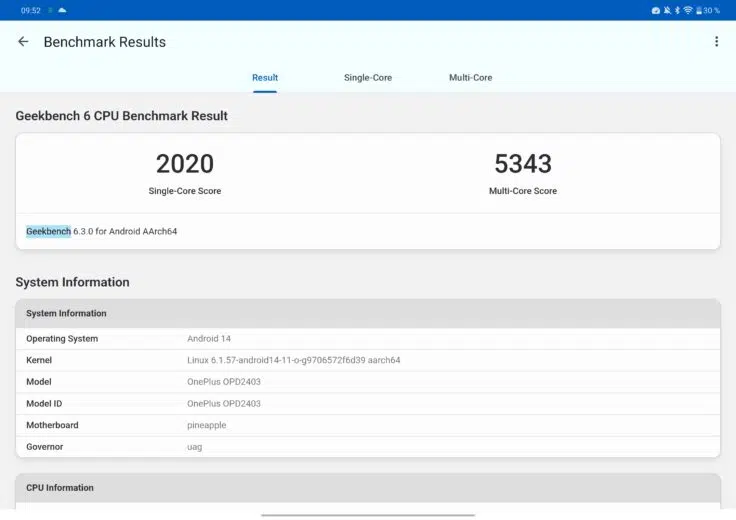This screenshot has height=520, width=736.
Task: Open the three-dot overflow menu
Action: [x=716, y=42]
